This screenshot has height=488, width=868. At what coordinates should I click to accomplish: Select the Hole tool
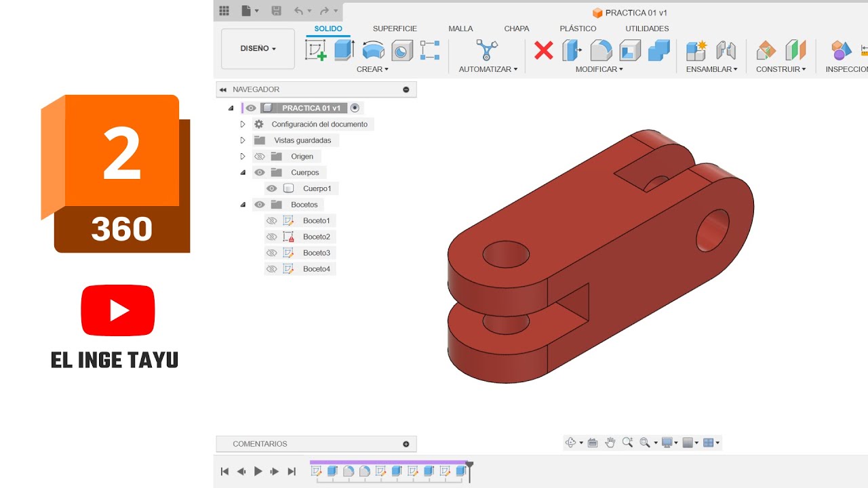402,50
